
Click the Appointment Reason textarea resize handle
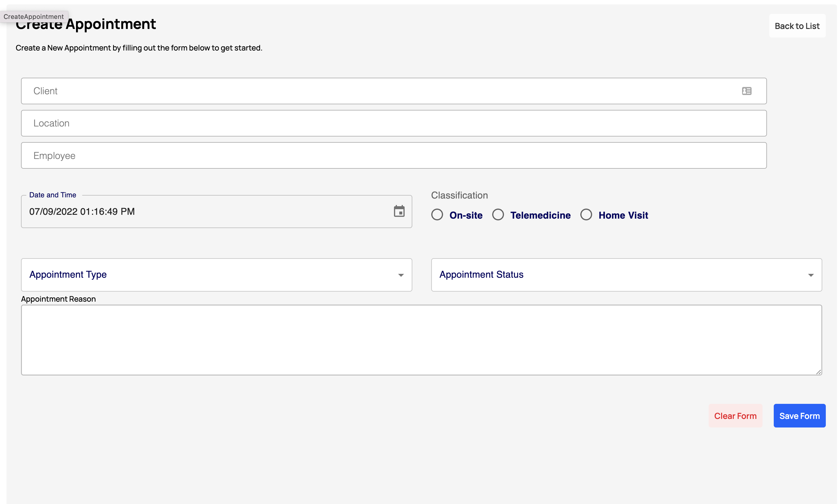point(818,372)
